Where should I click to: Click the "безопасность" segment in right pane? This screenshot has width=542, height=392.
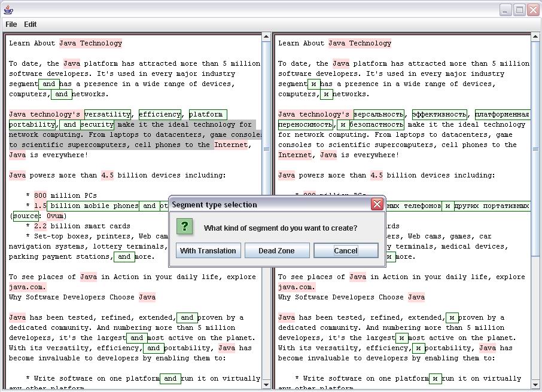click(x=377, y=124)
